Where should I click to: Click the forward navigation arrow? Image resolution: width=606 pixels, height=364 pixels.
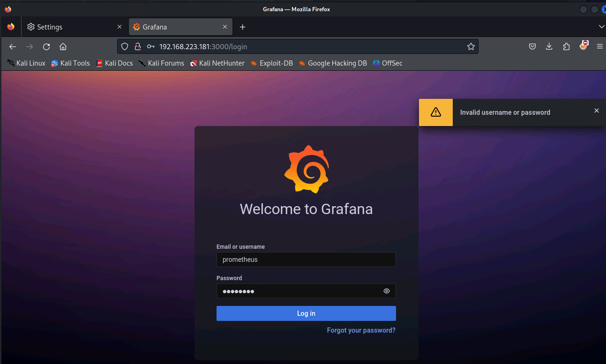(x=30, y=46)
